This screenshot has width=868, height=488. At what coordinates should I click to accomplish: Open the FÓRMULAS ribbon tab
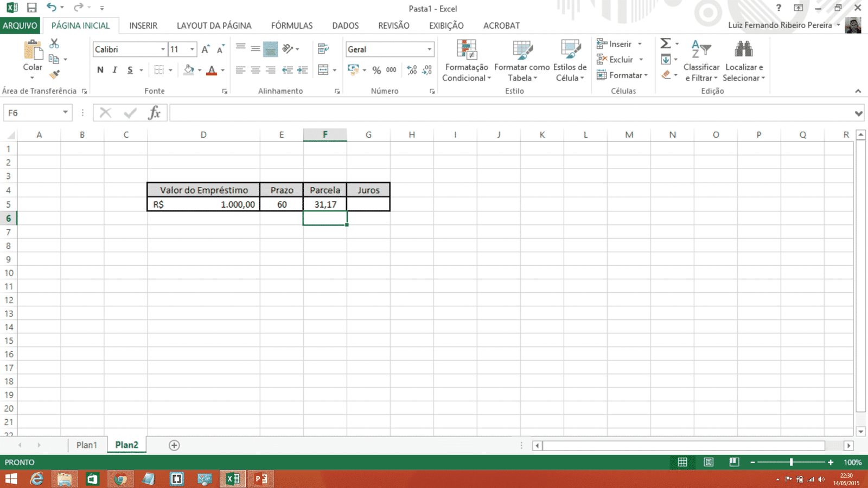[x=292, y=25]
